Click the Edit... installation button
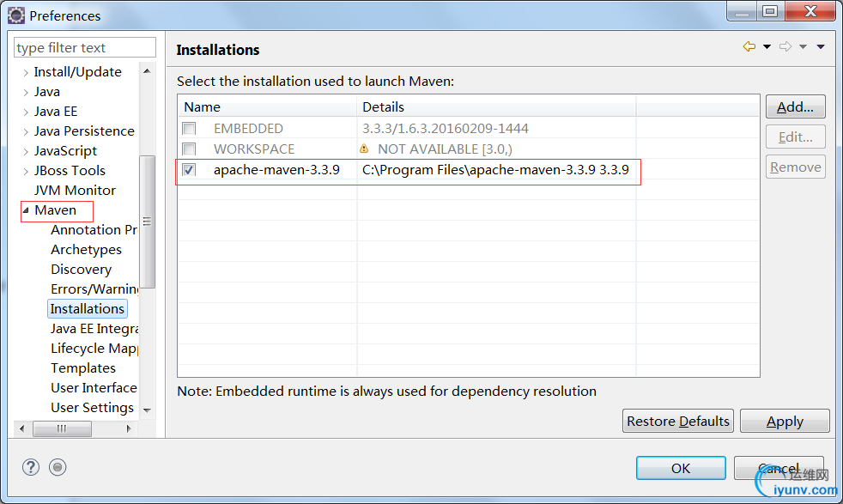Image resolution: width=843 pixels, height=504 pixels. [x=795, y=137]
